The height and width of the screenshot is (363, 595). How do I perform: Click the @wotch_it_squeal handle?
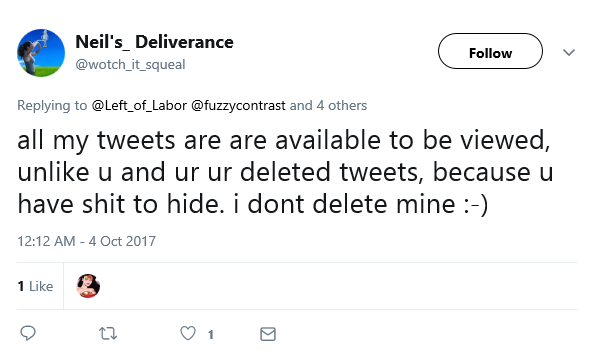coord(130,64)
